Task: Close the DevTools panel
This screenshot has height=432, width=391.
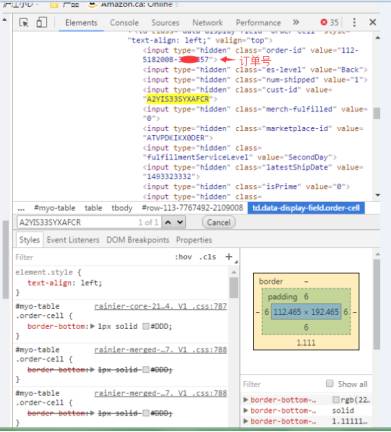Action: coord(373,22)
